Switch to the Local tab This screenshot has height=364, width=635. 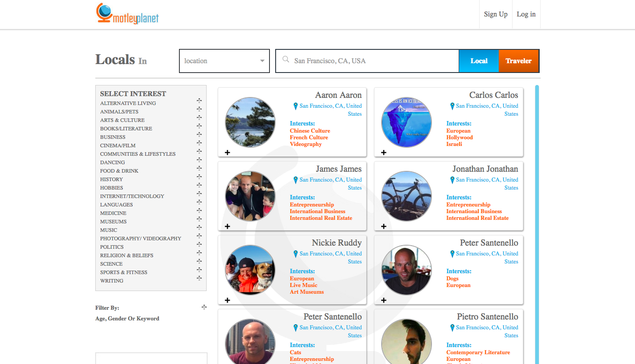coord(479,61)
